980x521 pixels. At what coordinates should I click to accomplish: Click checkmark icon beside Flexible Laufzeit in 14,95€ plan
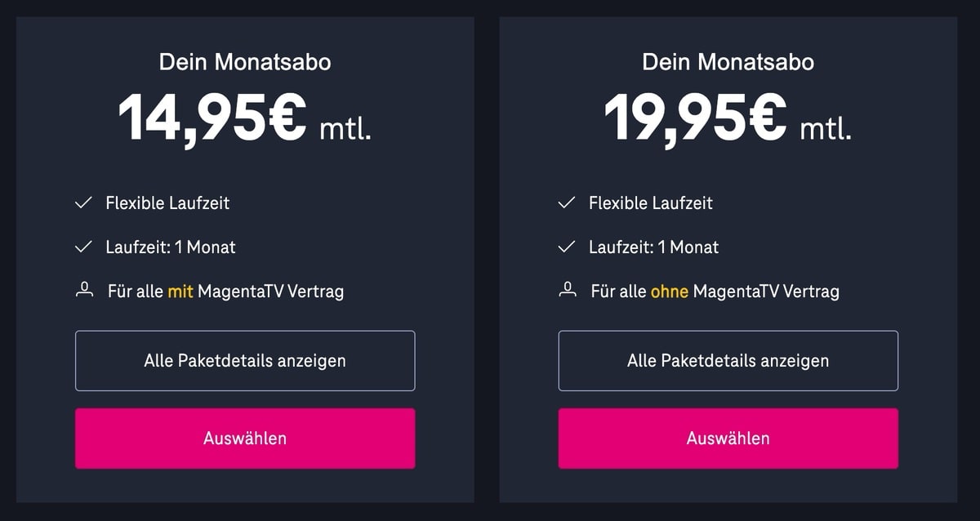tap(83, 203)
